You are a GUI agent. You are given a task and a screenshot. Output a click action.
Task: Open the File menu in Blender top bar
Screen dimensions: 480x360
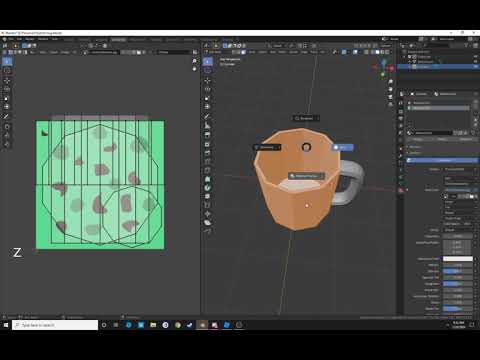11,39
